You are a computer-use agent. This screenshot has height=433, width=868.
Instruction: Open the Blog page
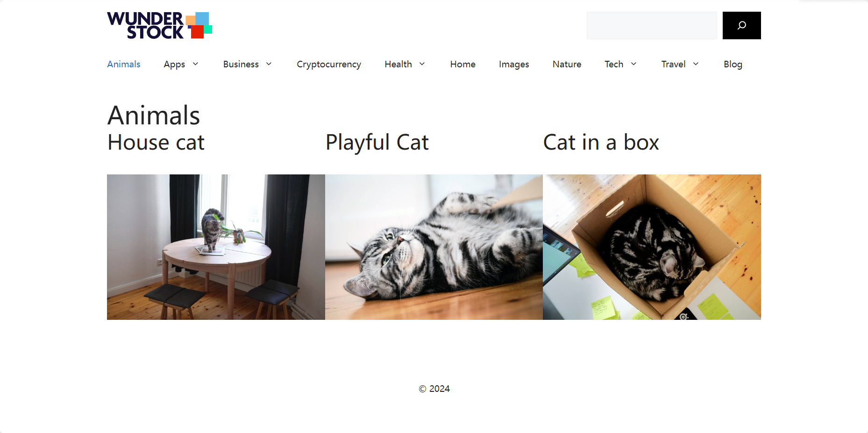(733, 64)
